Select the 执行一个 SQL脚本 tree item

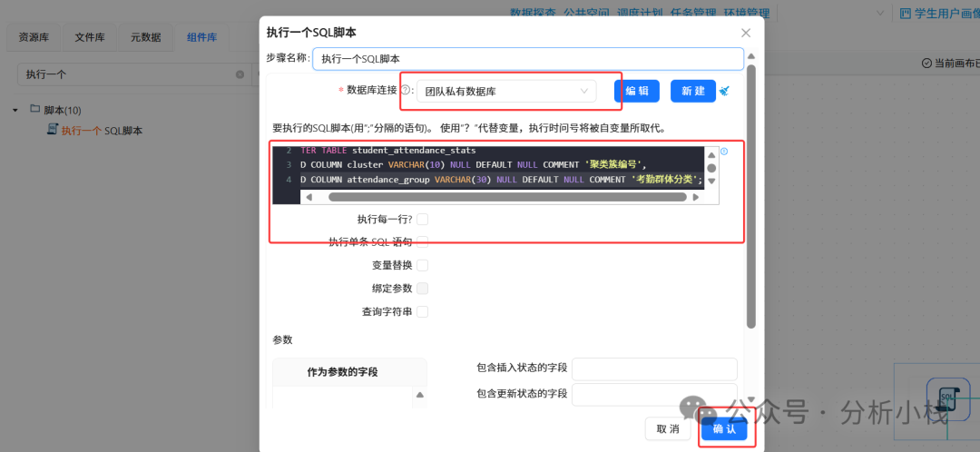tap(102, 131)
